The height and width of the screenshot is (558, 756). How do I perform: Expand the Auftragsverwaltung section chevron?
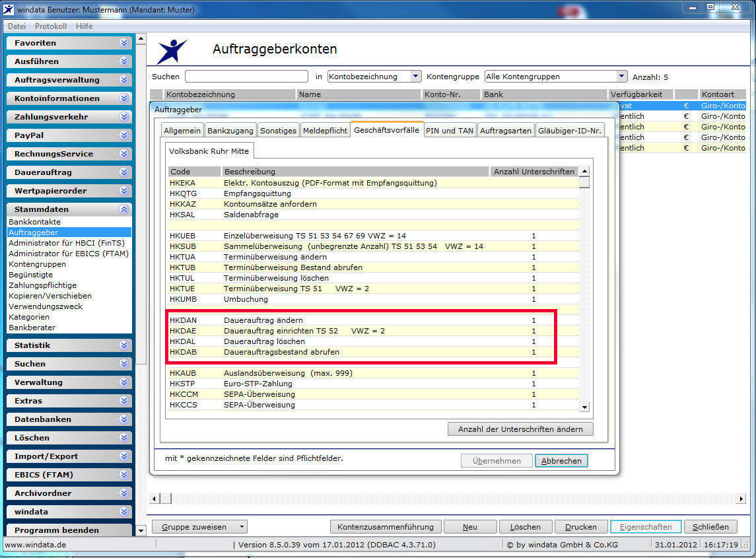(124, 80)
